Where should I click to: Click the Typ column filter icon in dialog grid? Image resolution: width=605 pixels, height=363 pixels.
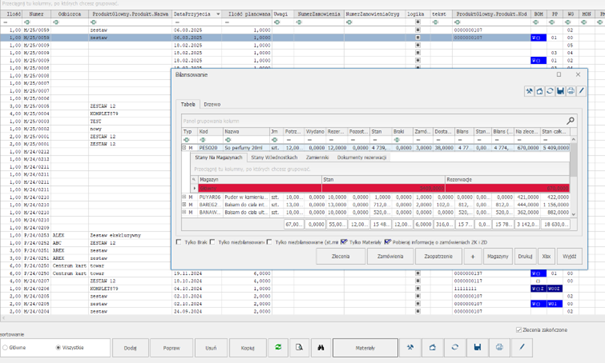[186, 140]
